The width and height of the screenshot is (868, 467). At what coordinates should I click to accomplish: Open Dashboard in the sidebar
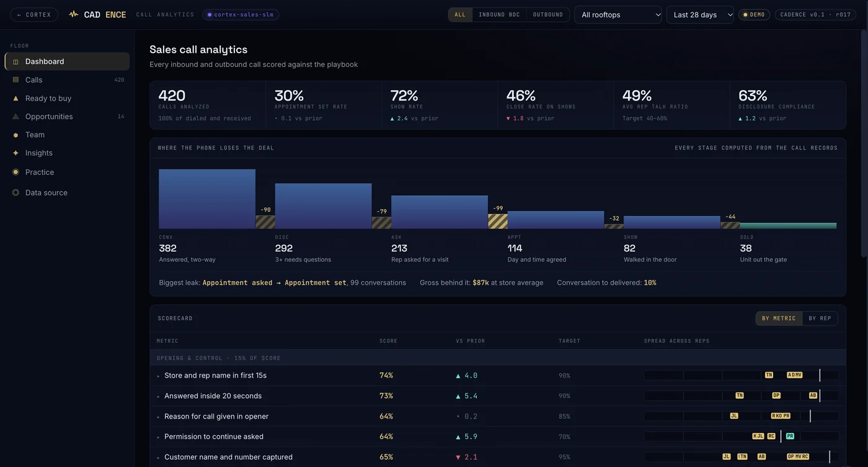pos(67,61)
